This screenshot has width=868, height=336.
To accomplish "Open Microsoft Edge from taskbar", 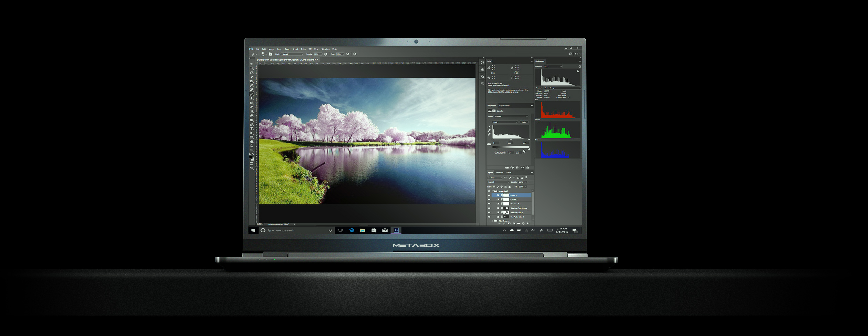I will click(352, 230).
